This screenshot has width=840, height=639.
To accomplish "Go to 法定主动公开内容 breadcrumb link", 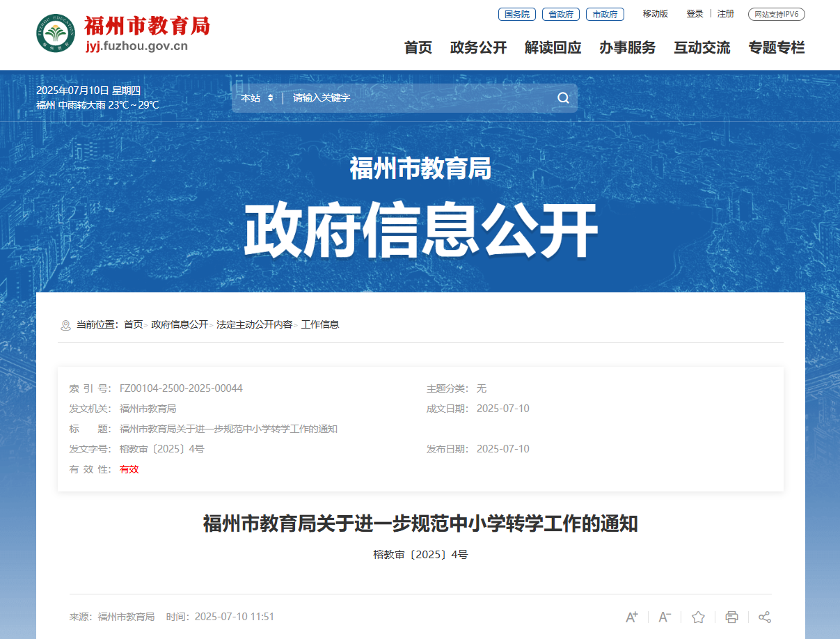I will pyautogui.click(x=255, y=324).
